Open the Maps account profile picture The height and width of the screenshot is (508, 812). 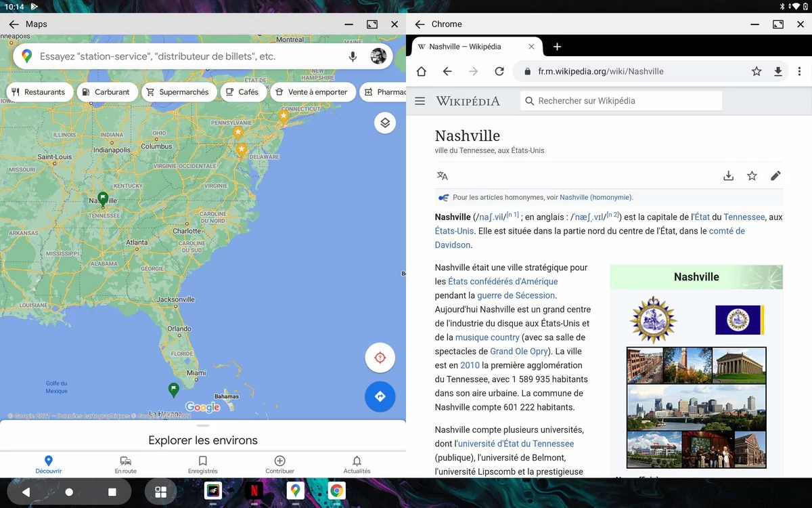tap(379, 56)
